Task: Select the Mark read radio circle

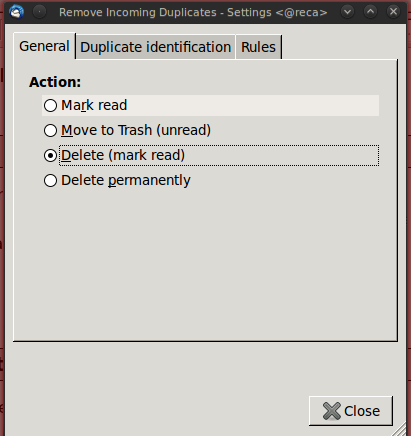Action: [x=50, y=105]
